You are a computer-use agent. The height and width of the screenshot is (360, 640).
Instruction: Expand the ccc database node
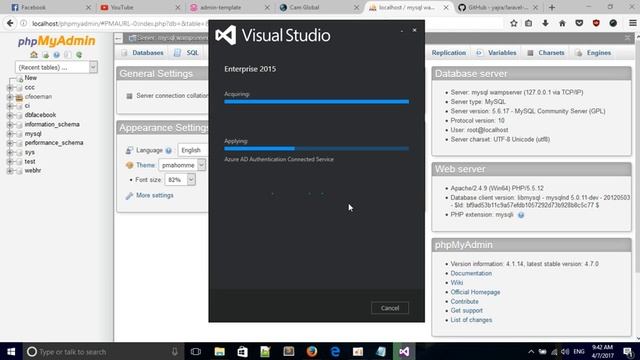click(9, 87)
